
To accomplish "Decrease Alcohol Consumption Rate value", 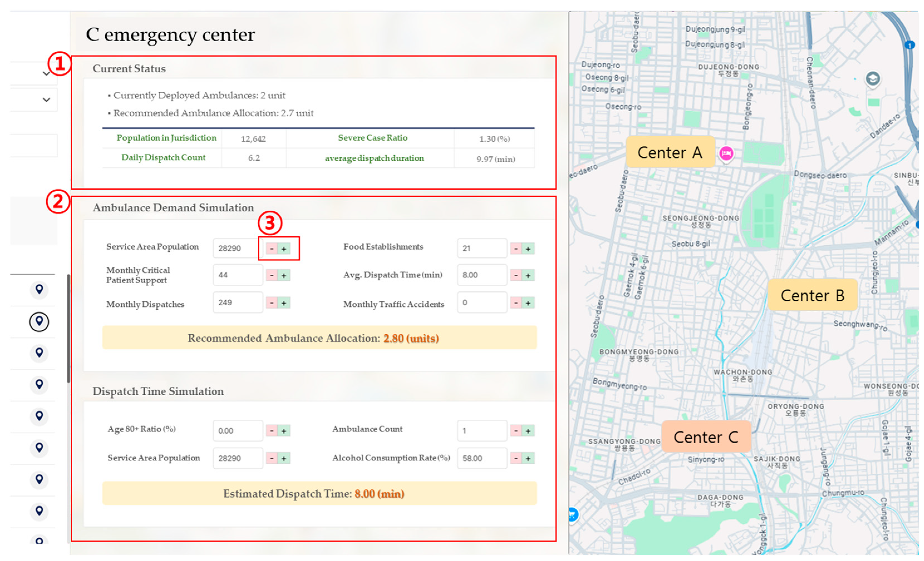I will click(516, 458).
